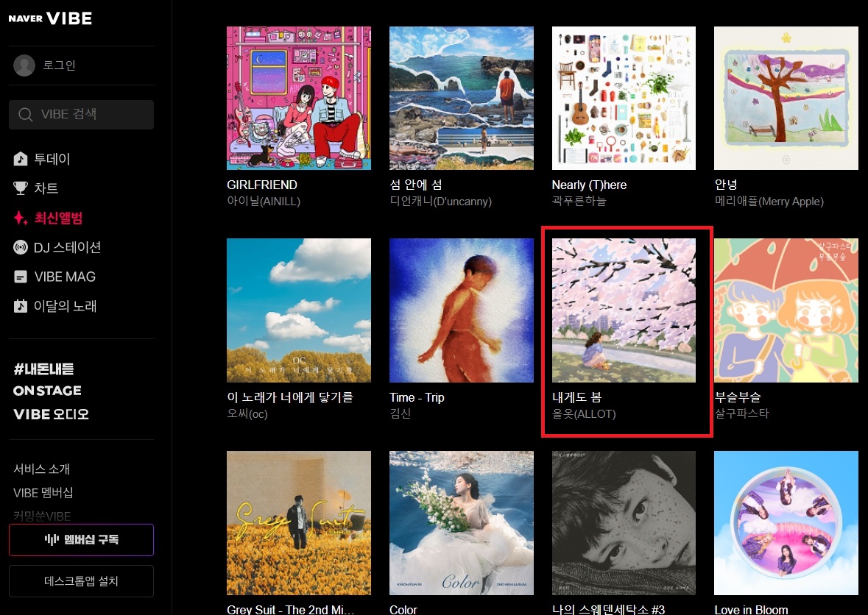868x615 pixels.
Task: Click the Grey Suit - The 2nd Mi... title
Action: [x=290, y=609]
